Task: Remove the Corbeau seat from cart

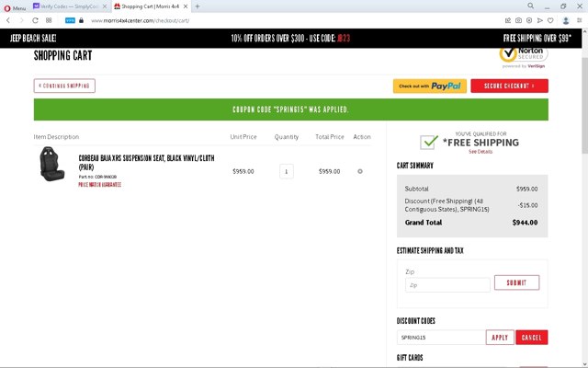Action: (360, 171)
